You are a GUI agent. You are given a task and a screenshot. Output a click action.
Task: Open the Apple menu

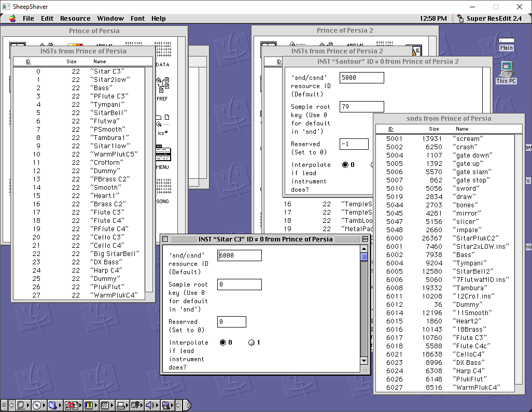click(12, 18)
